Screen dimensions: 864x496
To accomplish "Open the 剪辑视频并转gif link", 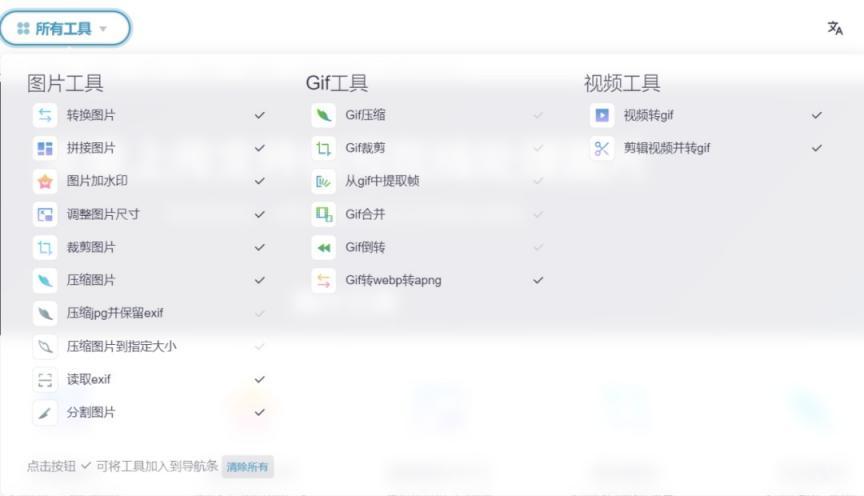I will tap(667, 148).
